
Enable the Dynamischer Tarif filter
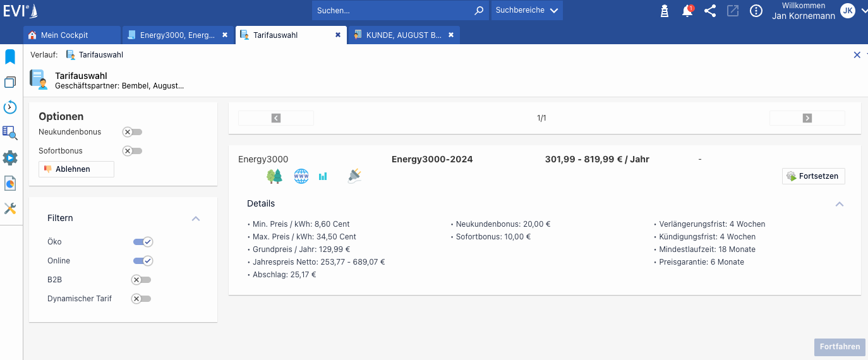coord(142,299)
